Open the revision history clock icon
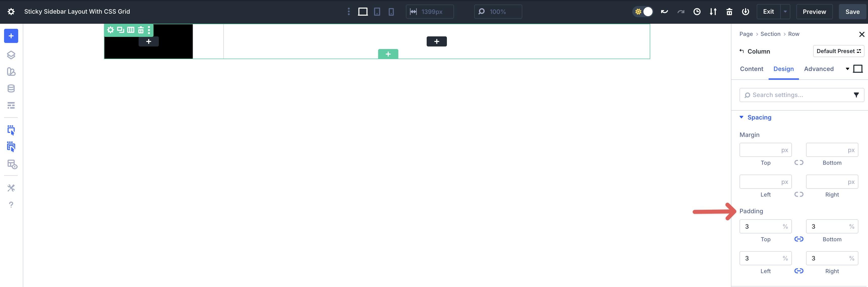The image size is (868, 287). point(697,11)
